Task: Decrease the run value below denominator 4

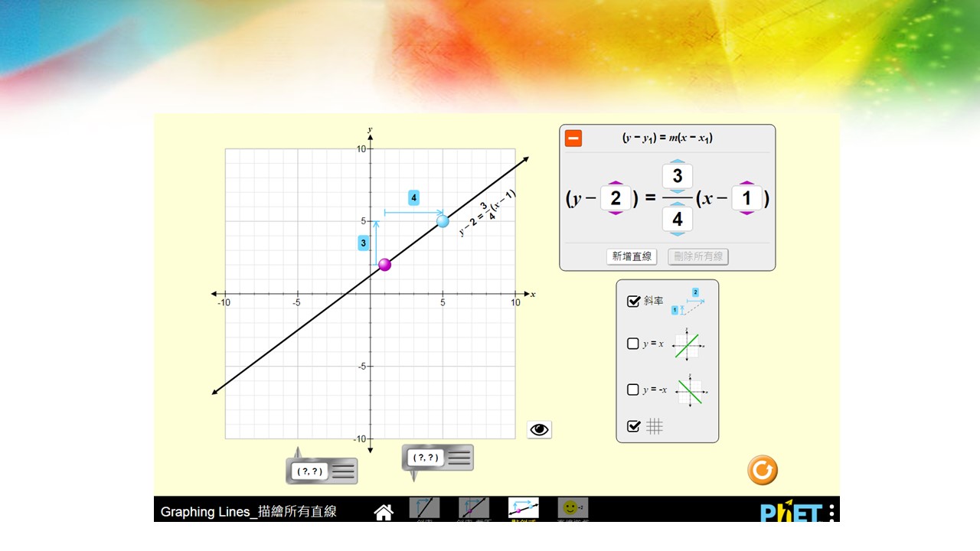Action: (677, 233)
